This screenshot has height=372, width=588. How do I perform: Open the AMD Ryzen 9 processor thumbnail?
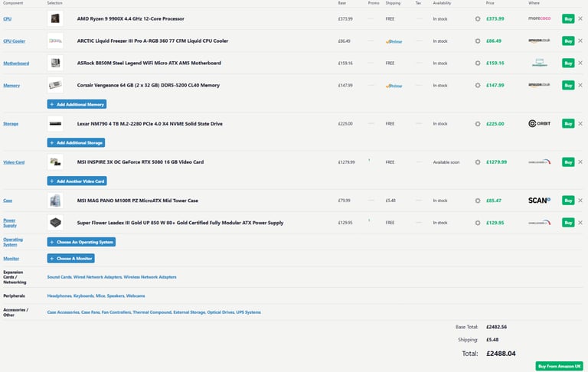[55, 18]
